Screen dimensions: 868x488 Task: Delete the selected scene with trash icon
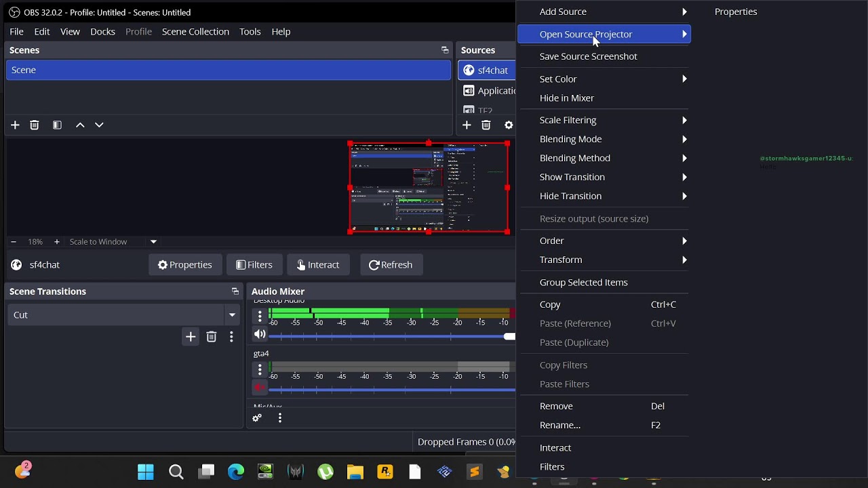tap(35, 125)
